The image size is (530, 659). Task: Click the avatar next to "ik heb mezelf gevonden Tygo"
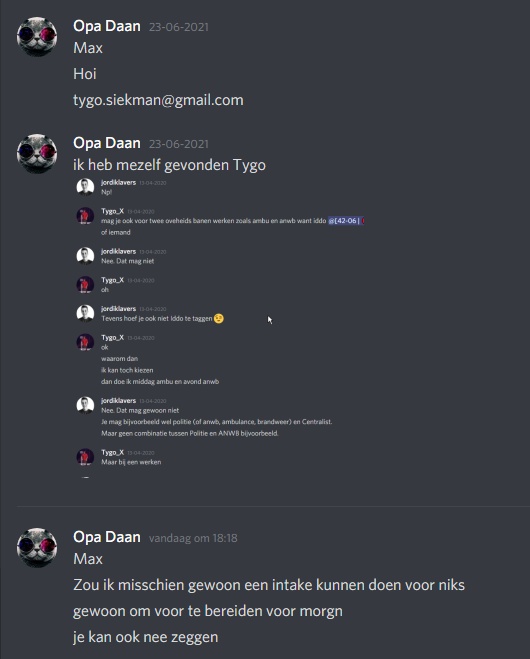coord(37,154)
